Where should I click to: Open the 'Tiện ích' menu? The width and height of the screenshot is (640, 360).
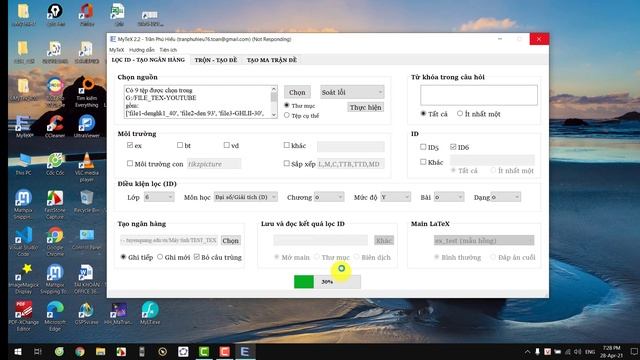click(168, 50)
